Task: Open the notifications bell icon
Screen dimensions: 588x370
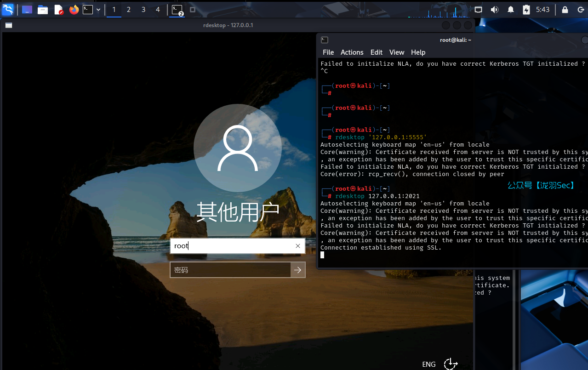Action: tap(510, 10)
